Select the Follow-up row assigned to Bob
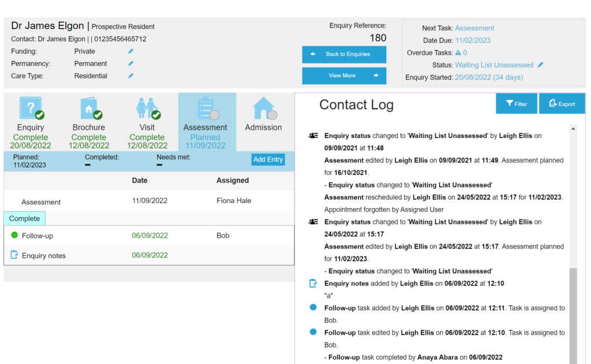591x364 pixels. point(149,235)
